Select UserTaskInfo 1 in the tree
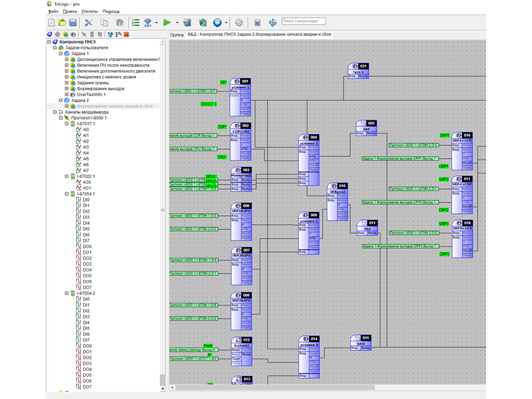Viewport: 532px width, 399px height. click(91, 95)
